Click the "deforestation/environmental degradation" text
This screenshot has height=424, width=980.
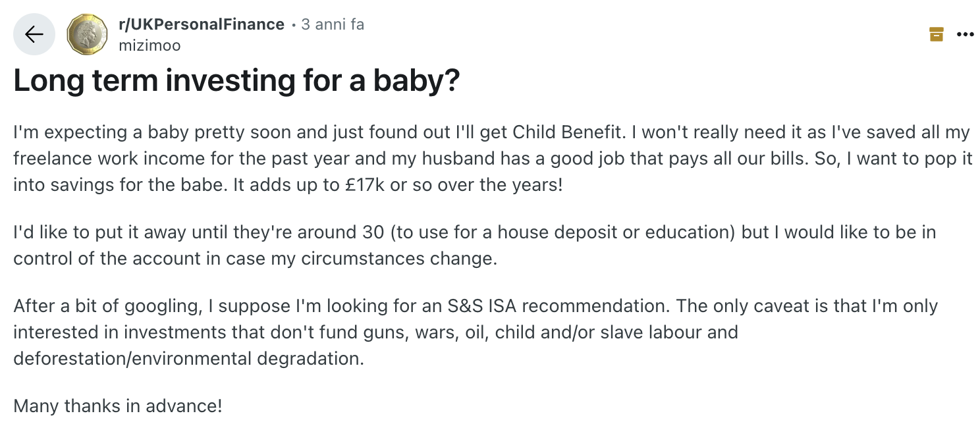tap(188, 359)
